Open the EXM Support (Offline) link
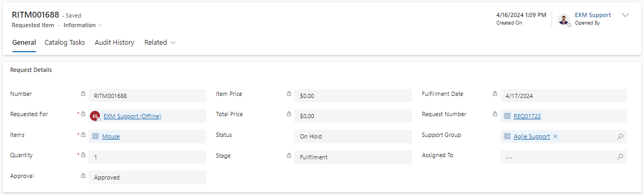Screen dimensions: 644x195 (132, 116)
